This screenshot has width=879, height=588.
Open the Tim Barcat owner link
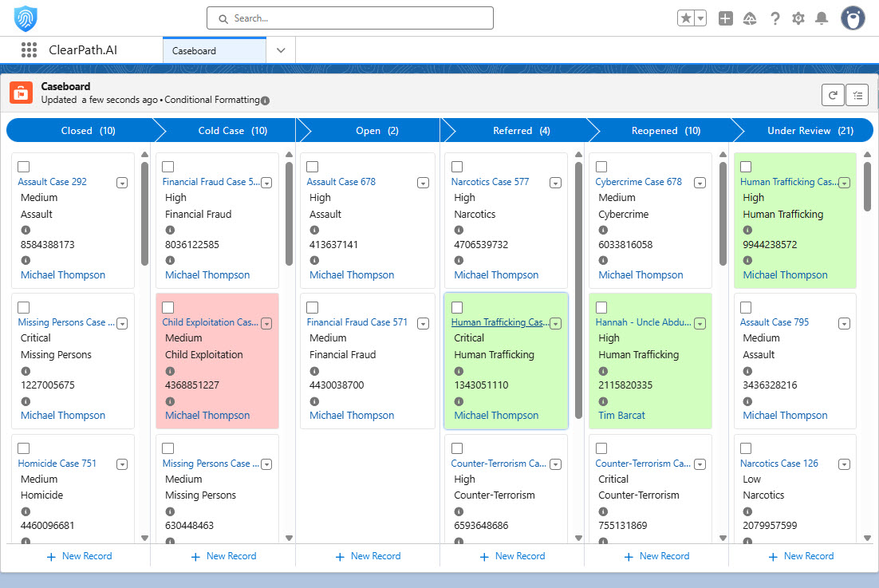(621, 415)
